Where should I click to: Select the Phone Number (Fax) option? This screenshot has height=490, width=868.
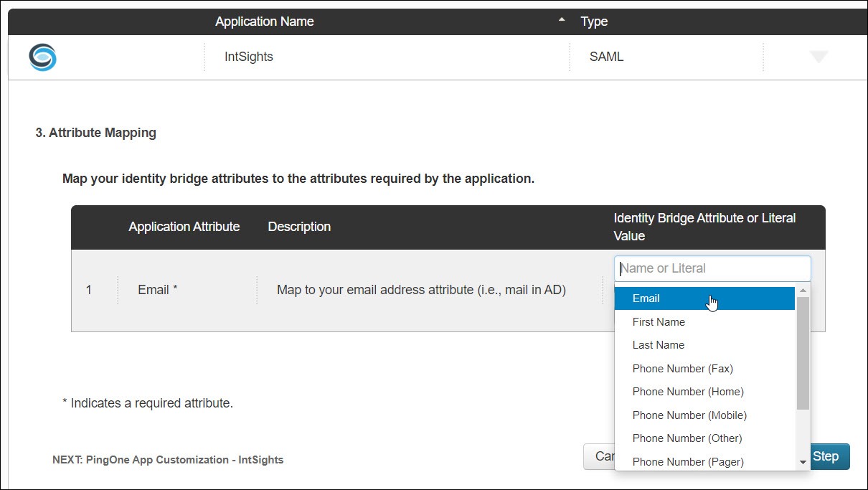click(682, 369)
